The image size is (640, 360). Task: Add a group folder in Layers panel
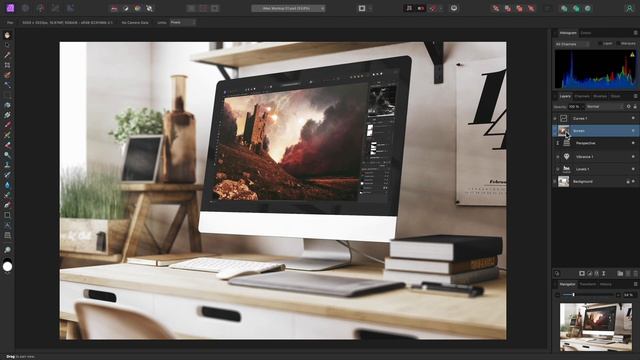tap(620, 273)
